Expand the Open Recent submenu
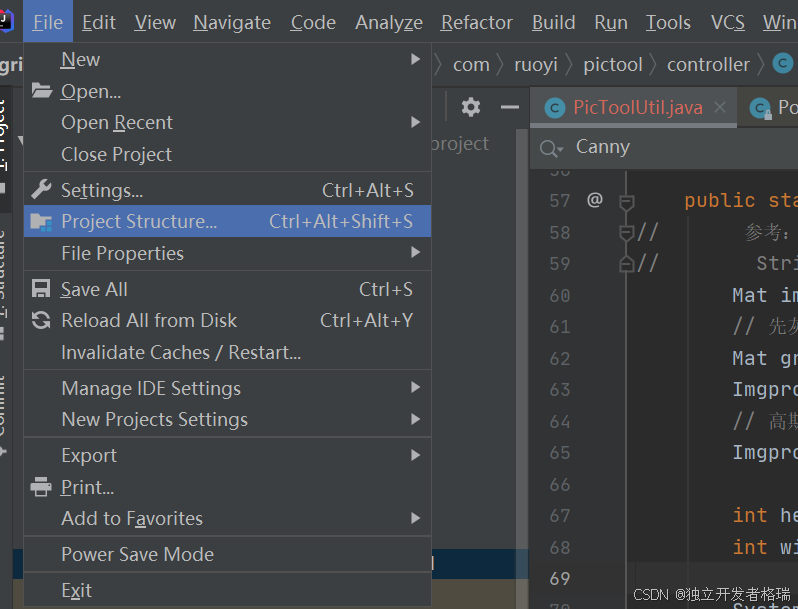The image size is (798, 609). [x=415, y=122]
